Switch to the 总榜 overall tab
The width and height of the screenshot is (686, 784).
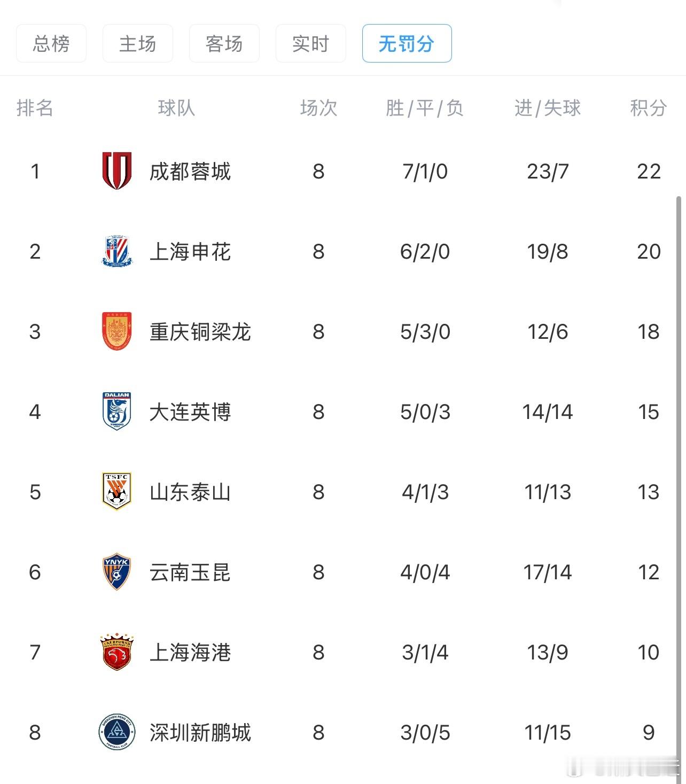pos(51,44)
